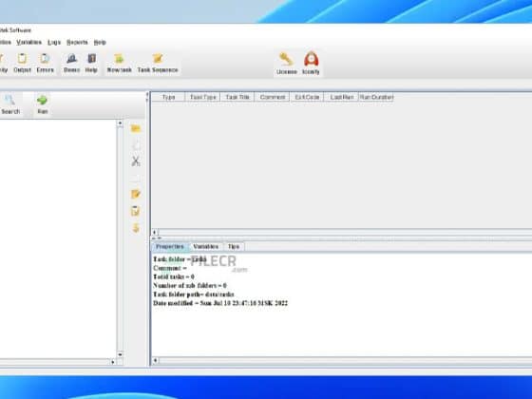Image resolution: width=532 pixels, height=399 pixels.
Task: Click the 'Date modified' line
Action: 220,303
